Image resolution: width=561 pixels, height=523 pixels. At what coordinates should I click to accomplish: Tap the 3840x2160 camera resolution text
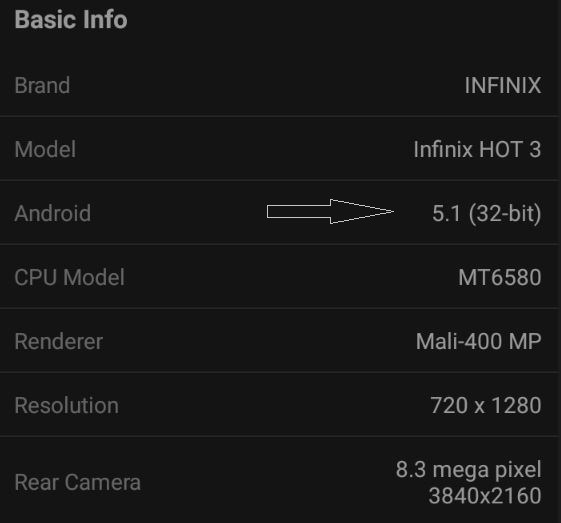(x=485, y=496)
